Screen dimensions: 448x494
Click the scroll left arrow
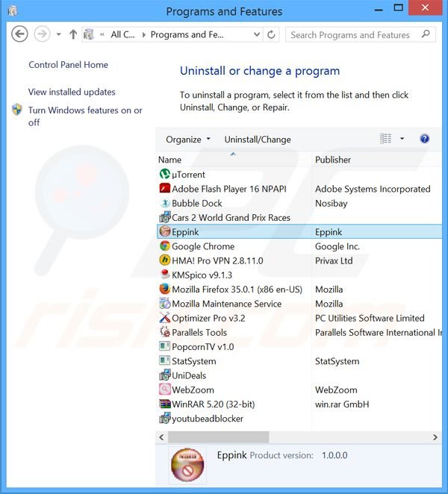coord(161,437)
